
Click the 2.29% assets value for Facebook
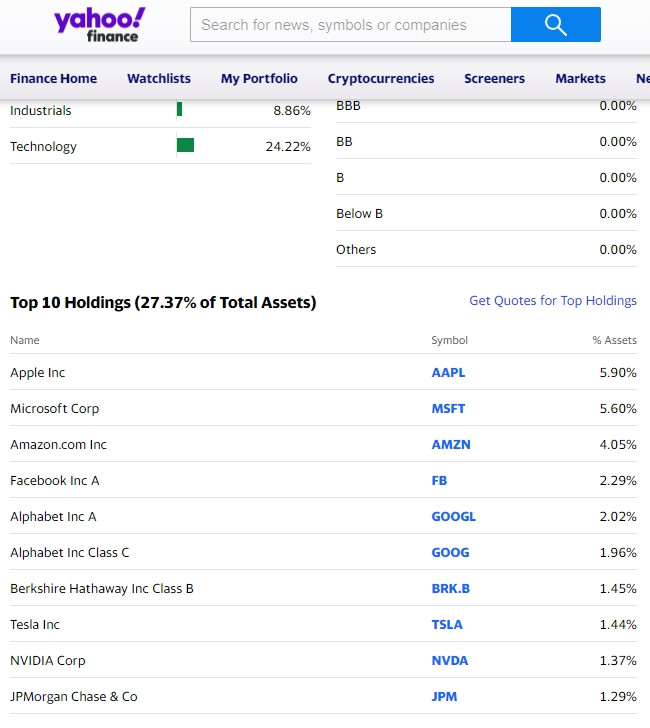pos(618,481)
